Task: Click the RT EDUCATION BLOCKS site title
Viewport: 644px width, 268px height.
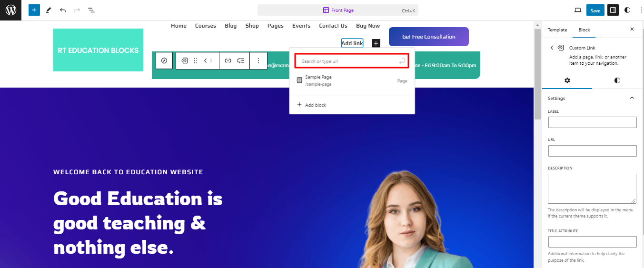Action: [x=98, y=50]
